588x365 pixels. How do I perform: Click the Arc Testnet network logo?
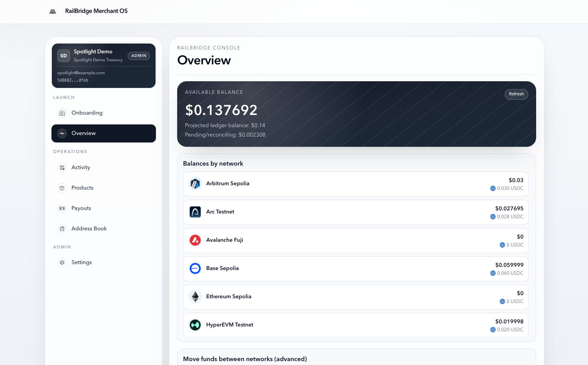(x=195, y=212)
